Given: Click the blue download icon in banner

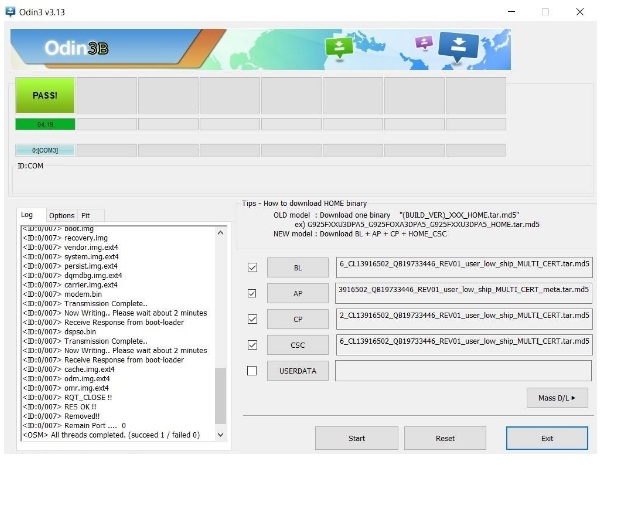Looking at the screenshot, I should point(458,47).
